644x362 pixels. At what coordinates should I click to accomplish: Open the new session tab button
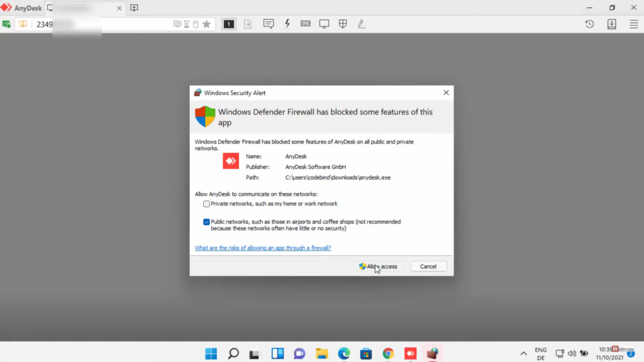click(134, 8)
